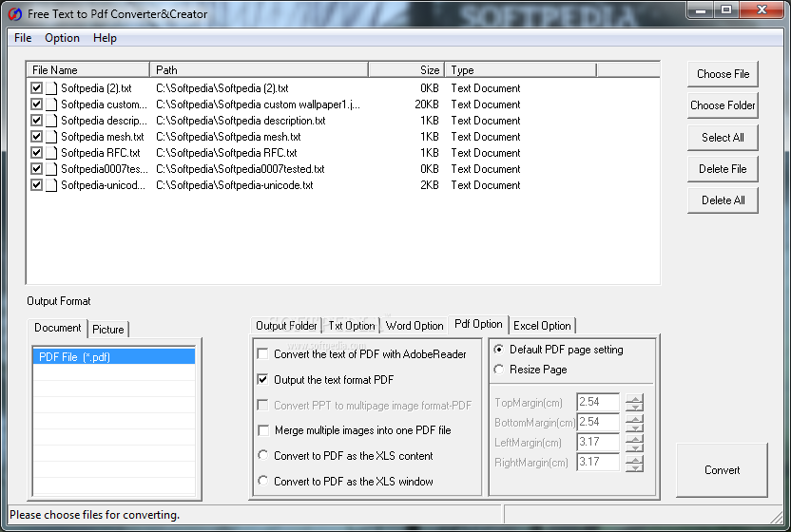This screenshot has height=532, width=791.
Task: Decrease RightMargin with down spinner arrow
Action: pos(635,467)
